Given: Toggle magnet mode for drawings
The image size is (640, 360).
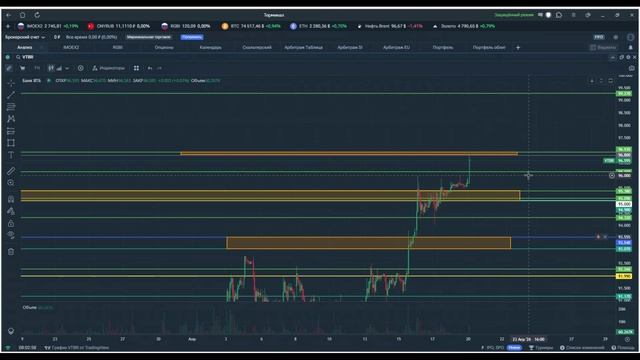Looking at the screenshot, I should [x=11, y=199].
